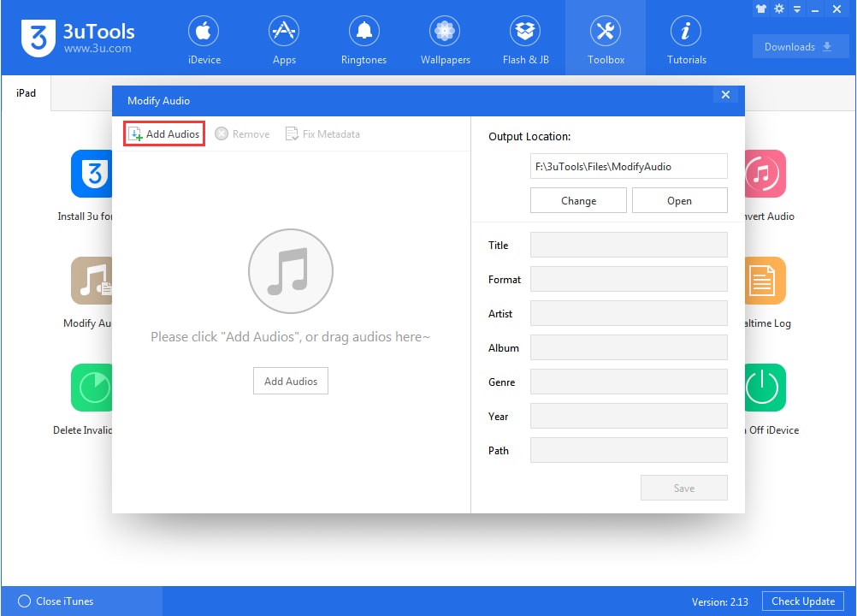Image resolution: width=857 pixels, height=616 pixels.
Task: Switch to the iPad tab
Action: click(25, 93)
